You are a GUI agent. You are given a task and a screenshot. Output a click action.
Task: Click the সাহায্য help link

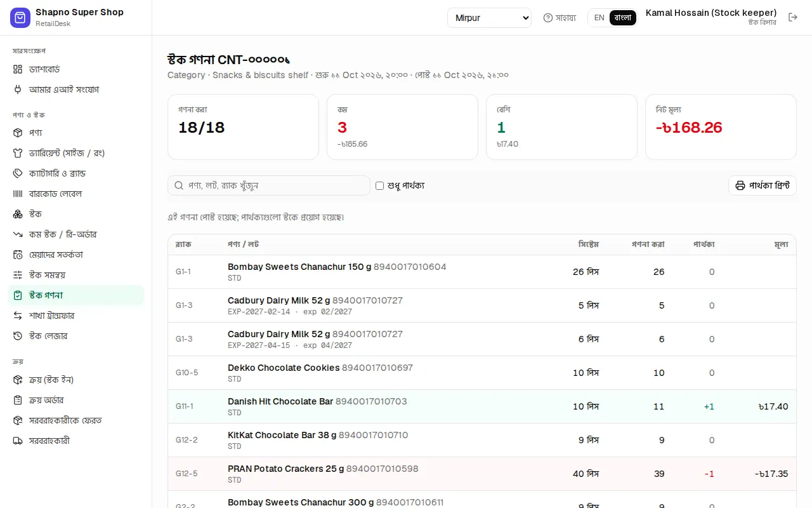[x=560, y=18]
